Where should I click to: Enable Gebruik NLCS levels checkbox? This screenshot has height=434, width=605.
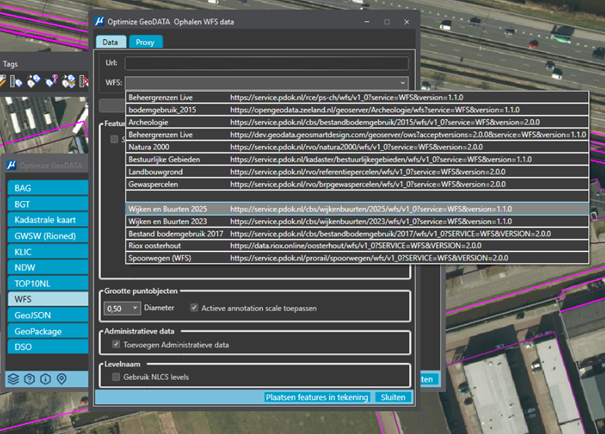tap(116, 377)
